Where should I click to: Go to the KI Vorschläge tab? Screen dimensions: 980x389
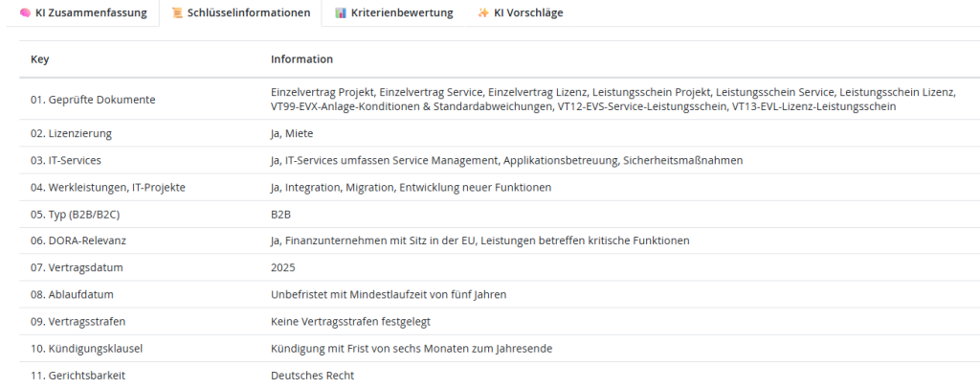click(528, 13)
